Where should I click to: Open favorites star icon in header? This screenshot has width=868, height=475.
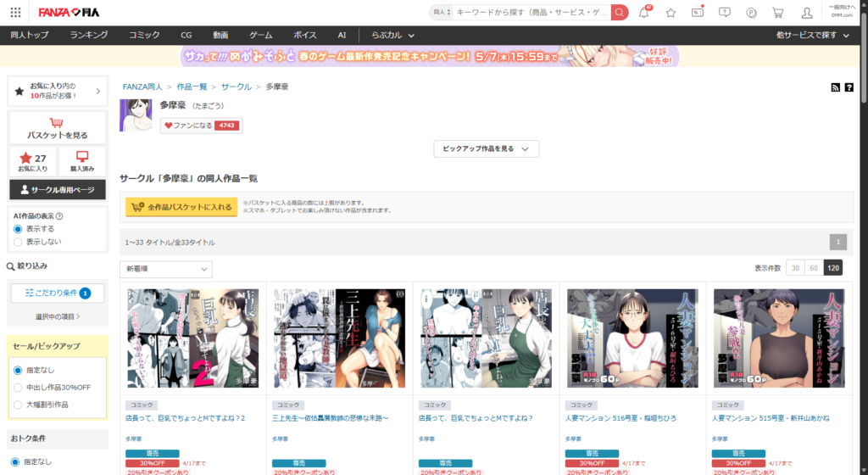point(670,13)
